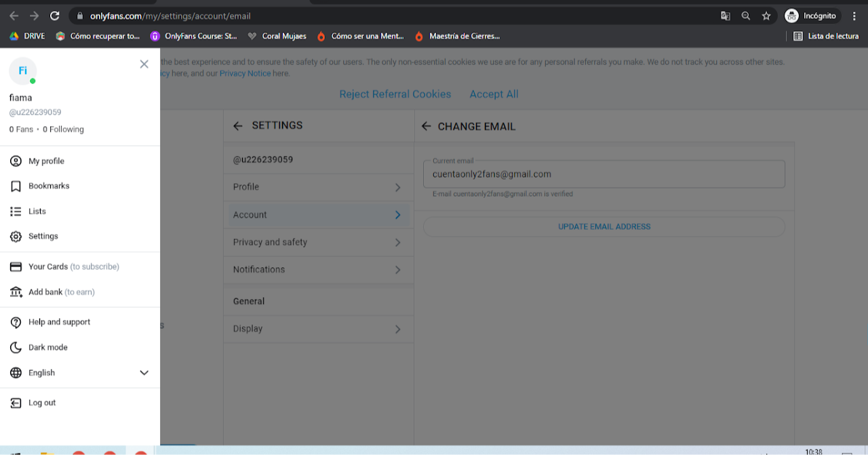Open the Maestría de Cierres bookmark
The image size is (868, 455).
coord(458,36)
